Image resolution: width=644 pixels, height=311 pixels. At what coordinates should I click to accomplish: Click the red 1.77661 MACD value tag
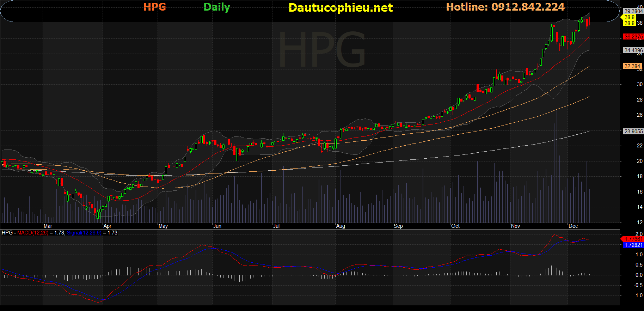pyautogui.click(x=633, y=239)
